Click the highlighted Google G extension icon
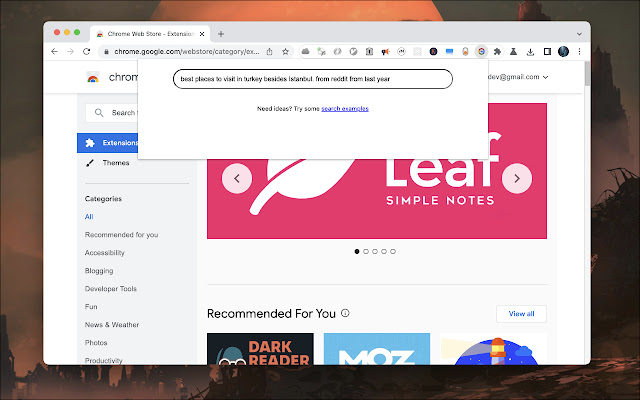 [x=481, y=51]
